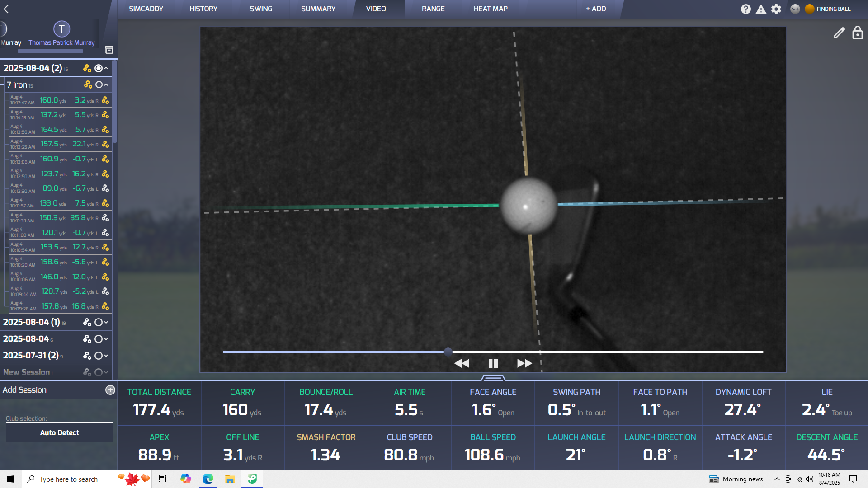The height and width of the screenshot is (488, 868).
Task: Switch to the VIDEO tab
Action: point(376,9)
